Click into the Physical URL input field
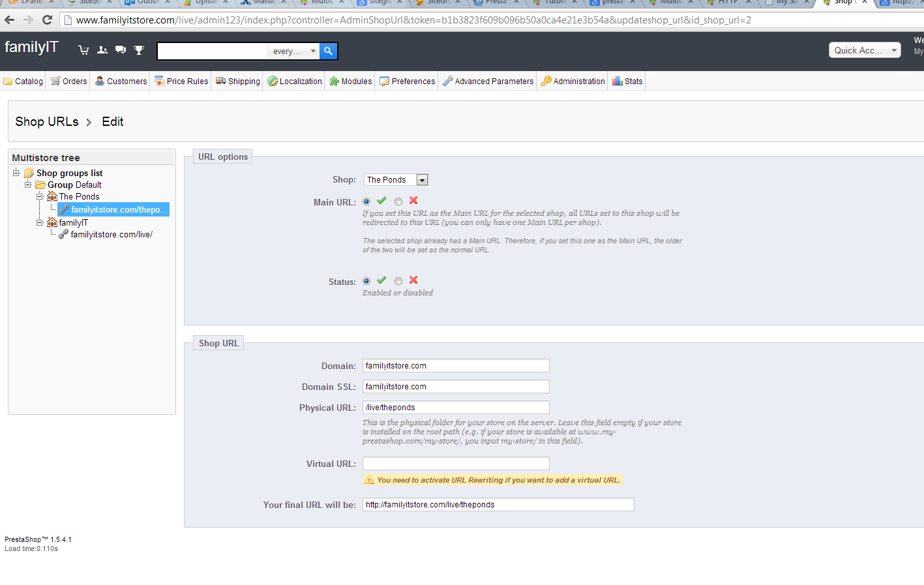 point(456,408)
